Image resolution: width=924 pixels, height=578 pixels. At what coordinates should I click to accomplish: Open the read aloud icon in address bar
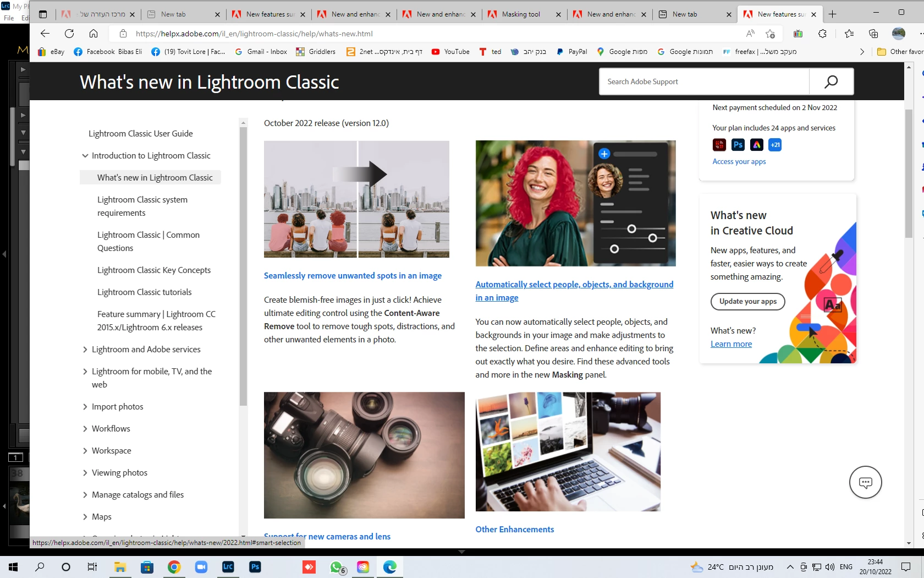(750, 34)
